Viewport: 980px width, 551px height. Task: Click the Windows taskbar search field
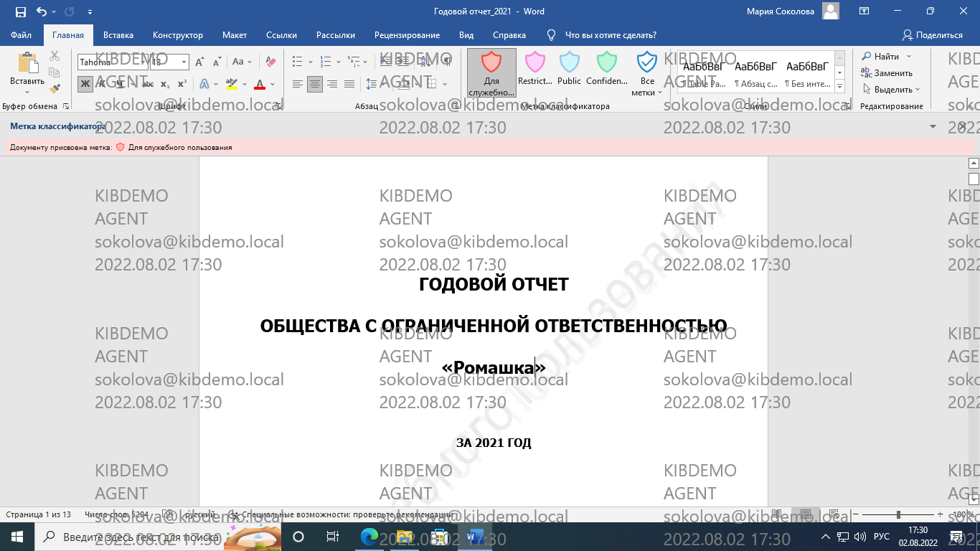tap(159, 537)
